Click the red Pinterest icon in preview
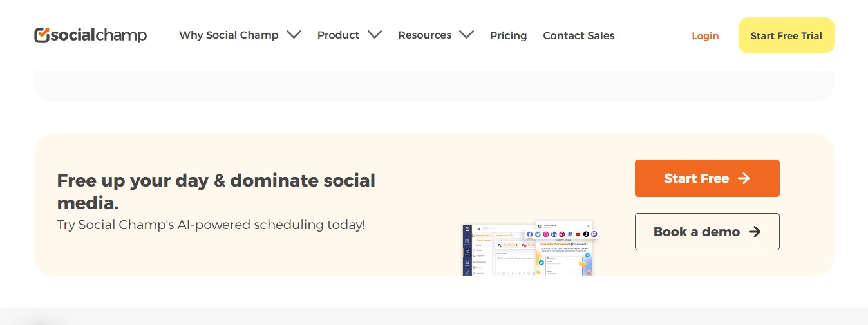868x325 pixels. pos(562,234)
